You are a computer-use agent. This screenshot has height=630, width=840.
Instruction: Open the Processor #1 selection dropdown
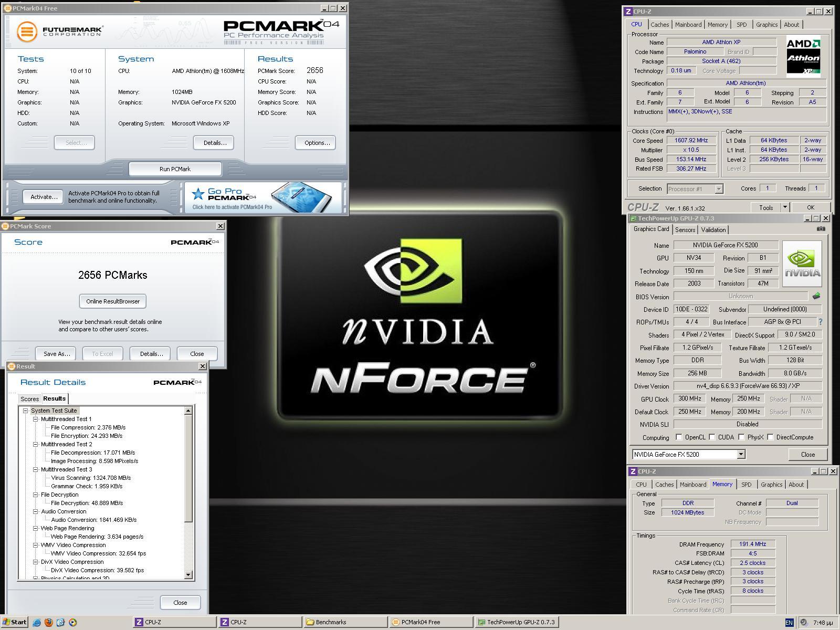(719, 189)
